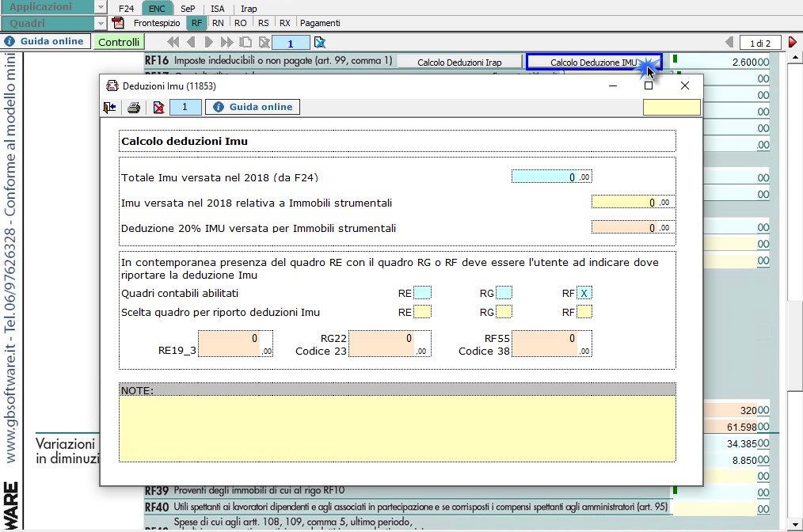Open the RN quadro tab

click(218, 23)
